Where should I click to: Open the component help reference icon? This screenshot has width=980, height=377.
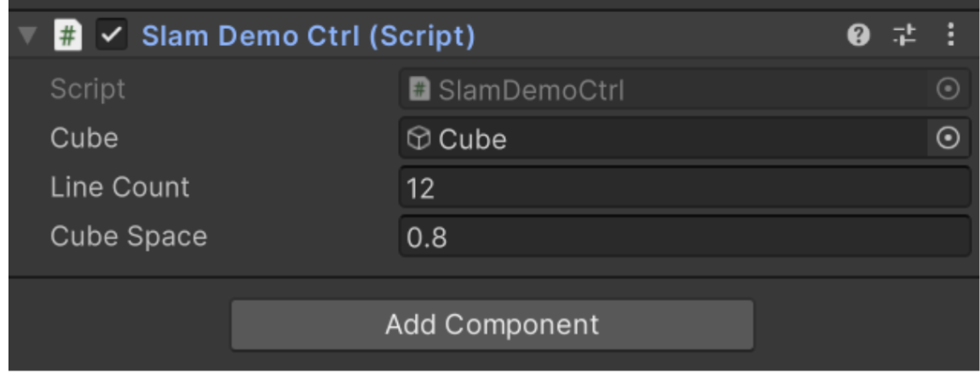859,36
